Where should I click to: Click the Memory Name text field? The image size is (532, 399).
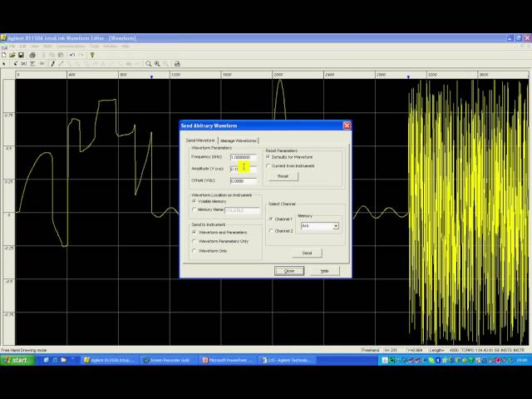tap(242, 210)
